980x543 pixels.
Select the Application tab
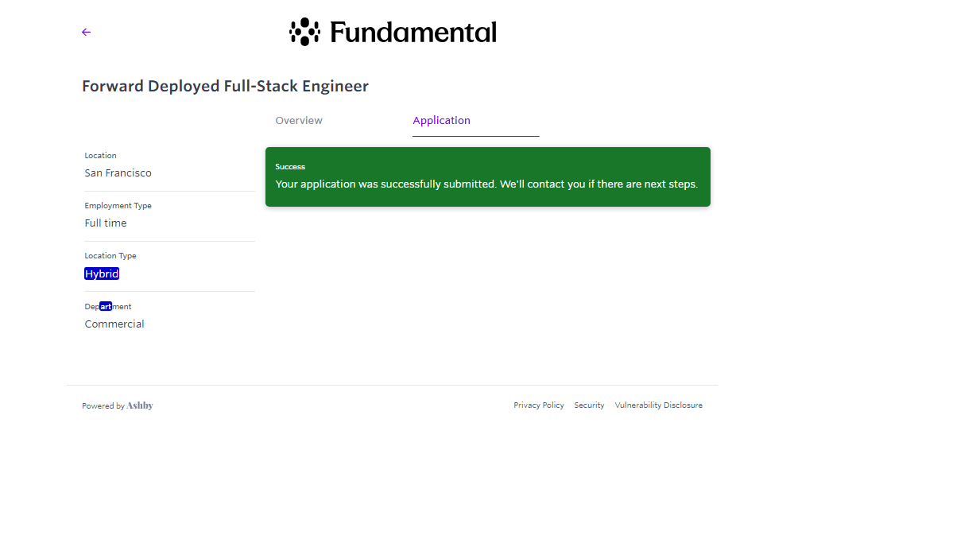442,121
